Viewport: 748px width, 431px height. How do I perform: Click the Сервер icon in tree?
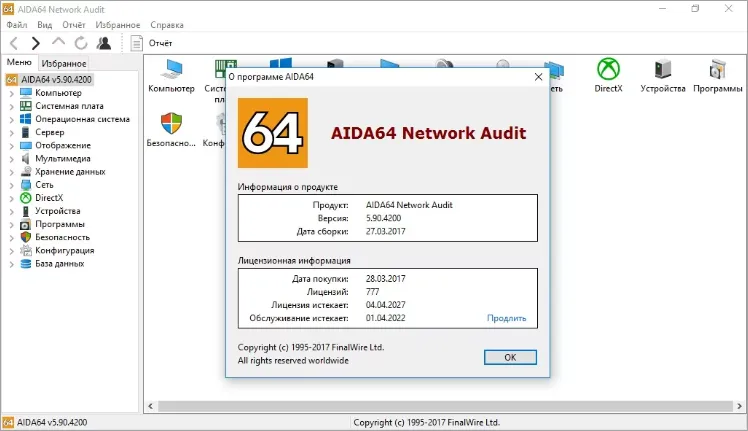26,132
